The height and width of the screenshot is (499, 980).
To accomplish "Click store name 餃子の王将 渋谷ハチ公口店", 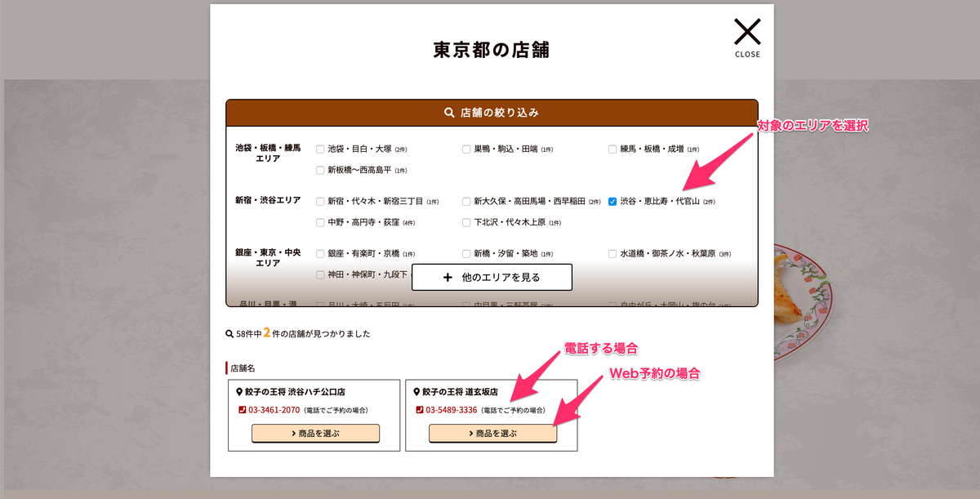I will 295,392.
